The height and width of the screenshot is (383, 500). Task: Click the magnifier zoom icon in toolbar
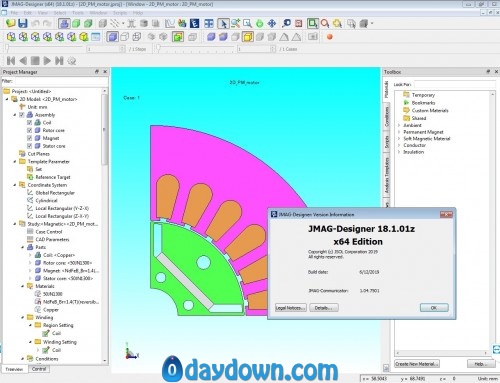[x=325, y=23]
